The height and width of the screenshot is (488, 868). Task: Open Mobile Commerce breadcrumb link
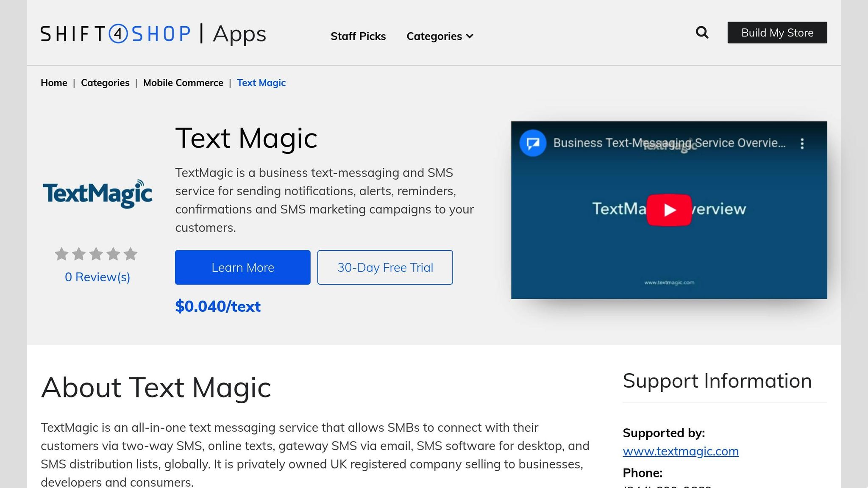coord(183,83)
